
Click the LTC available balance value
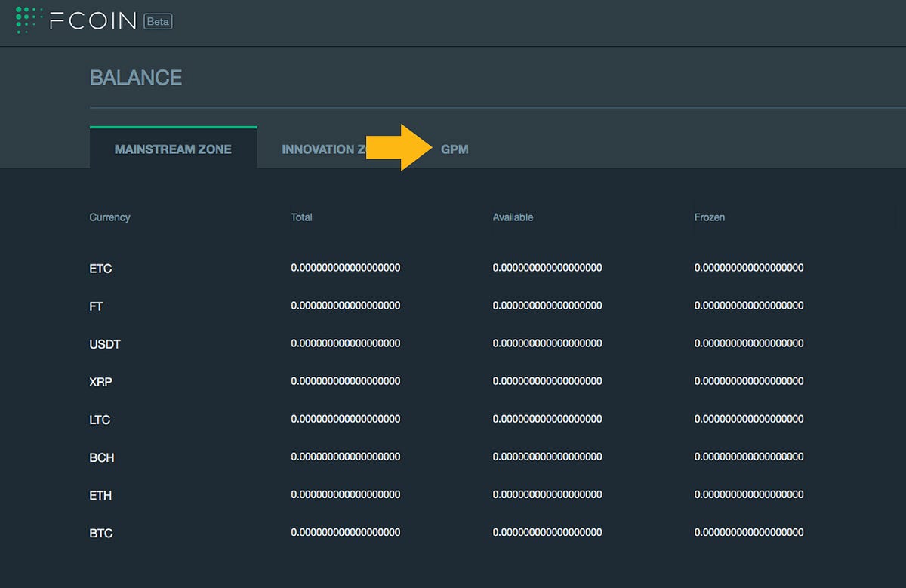(547, 419)
